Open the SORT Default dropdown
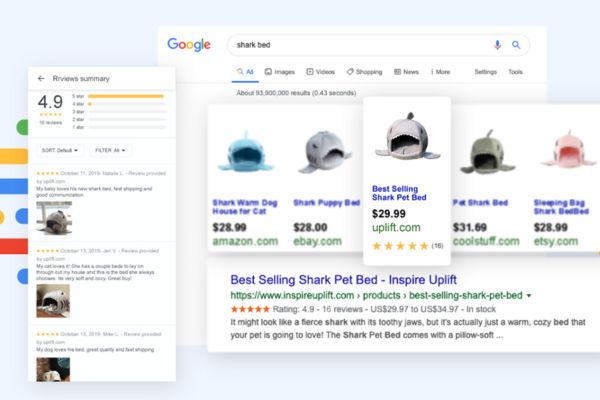 coord(60,150)
